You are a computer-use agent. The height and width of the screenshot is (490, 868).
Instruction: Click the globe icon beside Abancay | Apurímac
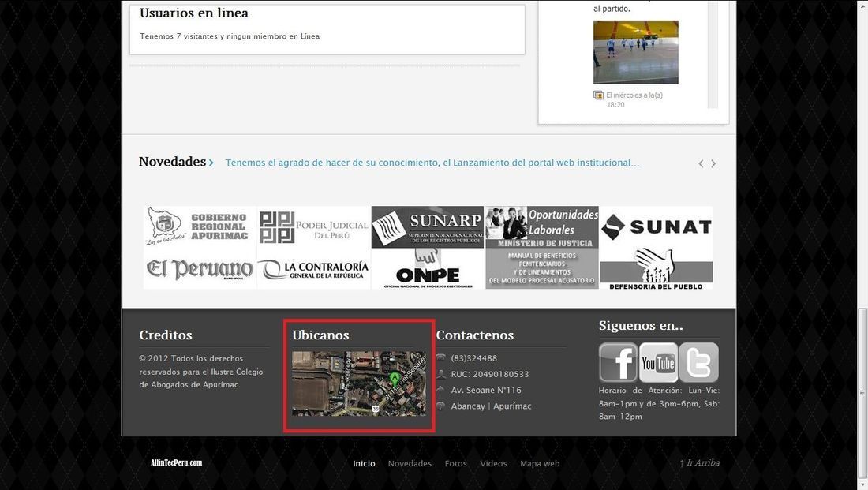click(440, 406)
